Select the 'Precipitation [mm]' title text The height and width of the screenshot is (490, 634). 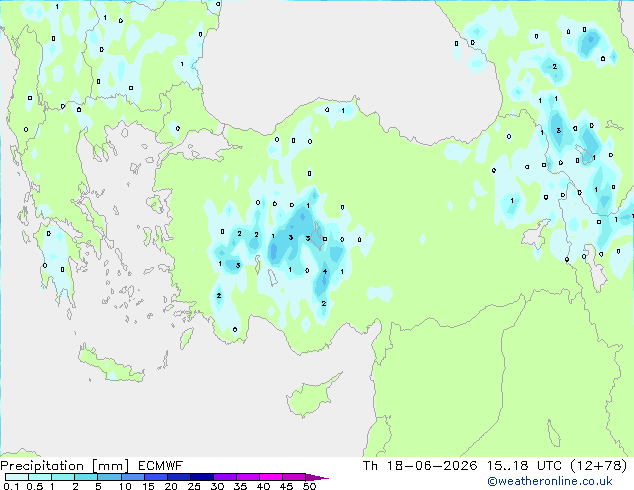click(x=65, y=466)
